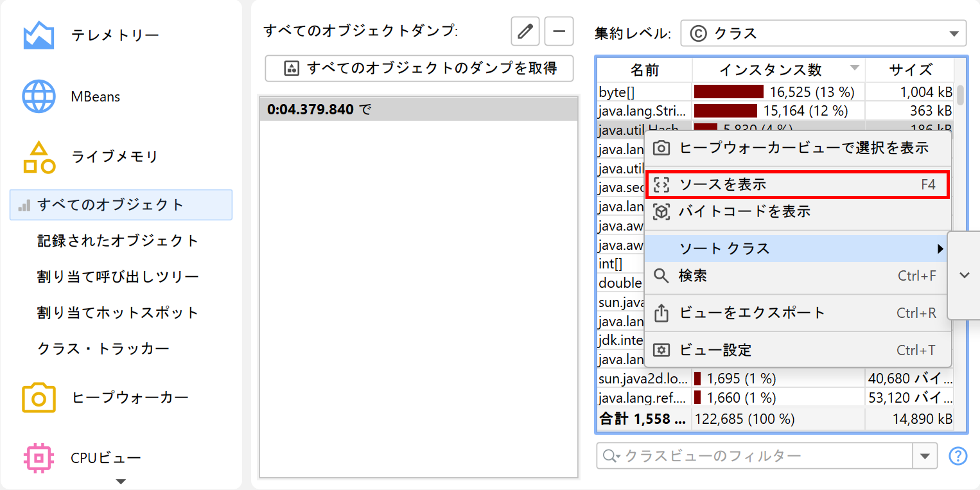Click the search icon in class filter field
Viewport: 980px width, 490px height.
click(610, 456)
